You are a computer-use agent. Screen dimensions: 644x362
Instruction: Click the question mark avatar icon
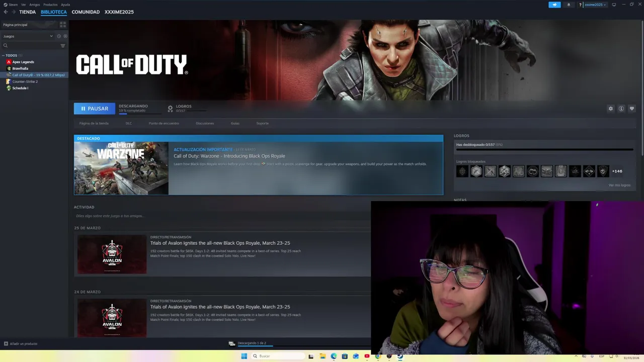(581, 5)
